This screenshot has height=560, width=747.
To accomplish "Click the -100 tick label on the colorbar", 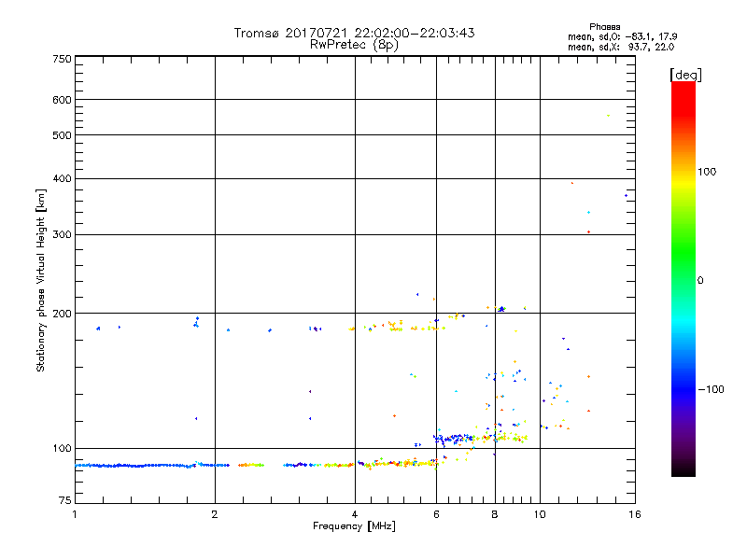I will click(712, 389).
